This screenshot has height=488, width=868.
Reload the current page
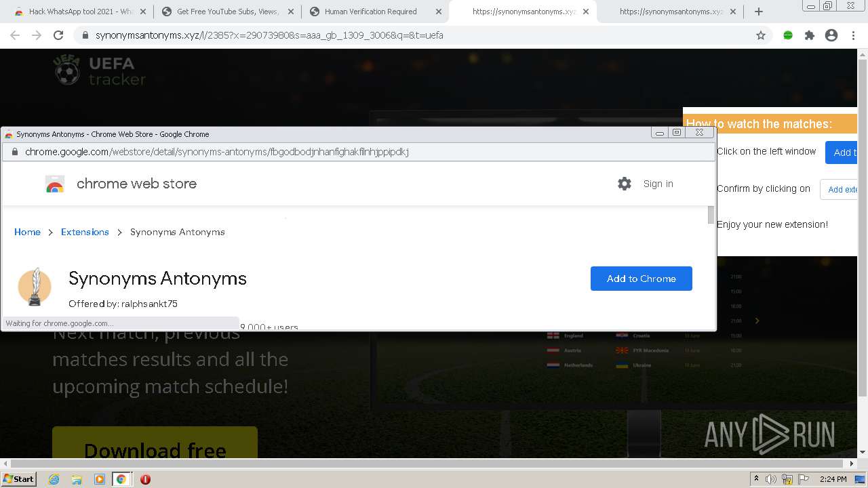(x=58, y=35)
